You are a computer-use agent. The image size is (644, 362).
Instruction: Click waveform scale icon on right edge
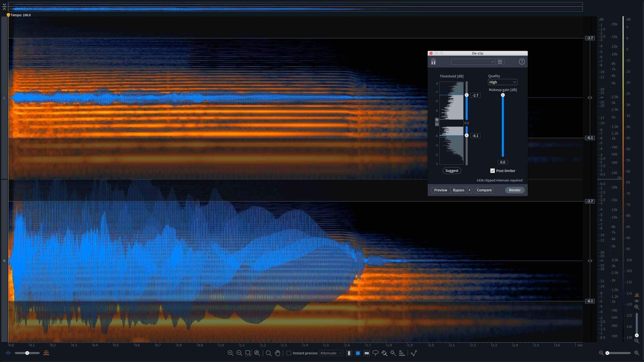click(x=637, y=301)
